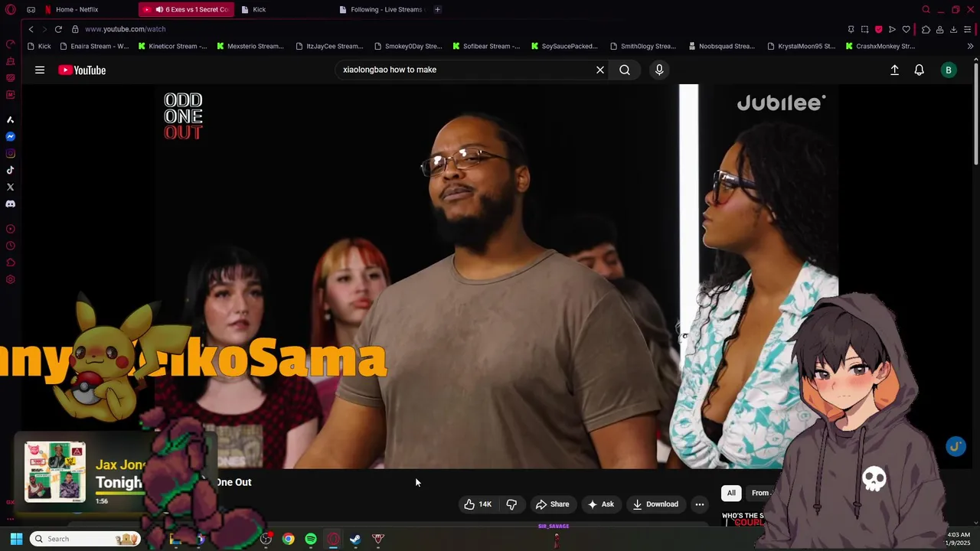This screenshot has height=551, width=980.
Task: Open YouTube notifications bell
Action: click(x=920, y=70)
